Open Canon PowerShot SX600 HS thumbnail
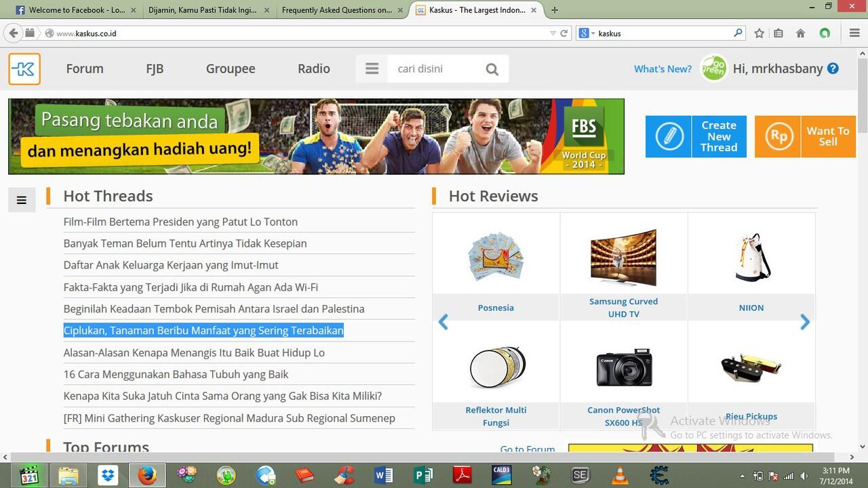 click(x=624, y=367)
